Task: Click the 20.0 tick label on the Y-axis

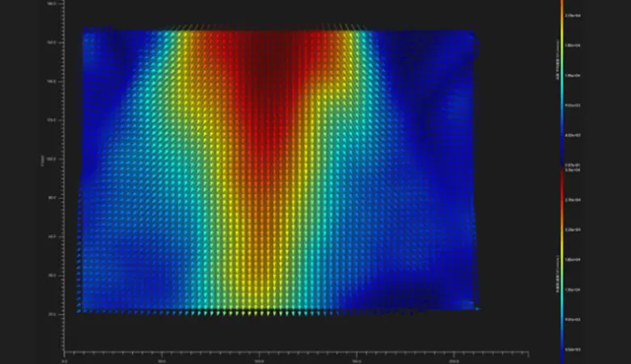Action: pyautogui.click(x=52, y=314)
